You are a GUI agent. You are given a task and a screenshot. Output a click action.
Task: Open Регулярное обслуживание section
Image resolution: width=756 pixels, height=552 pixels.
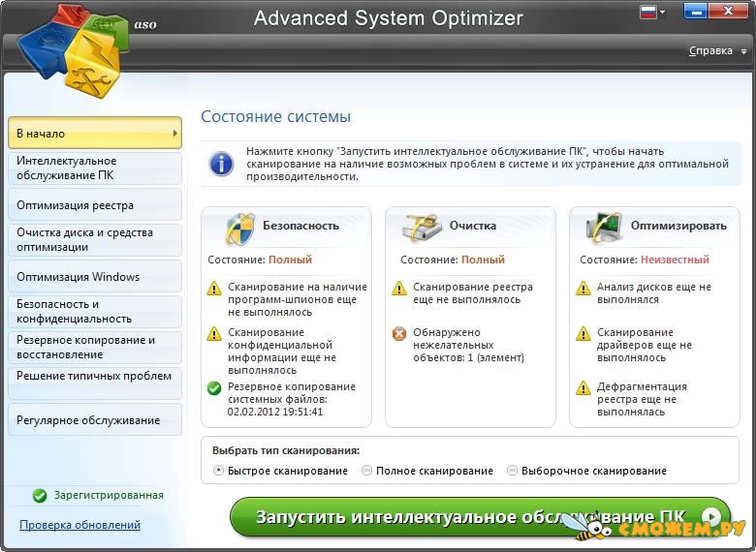click(x=95, y=419)
